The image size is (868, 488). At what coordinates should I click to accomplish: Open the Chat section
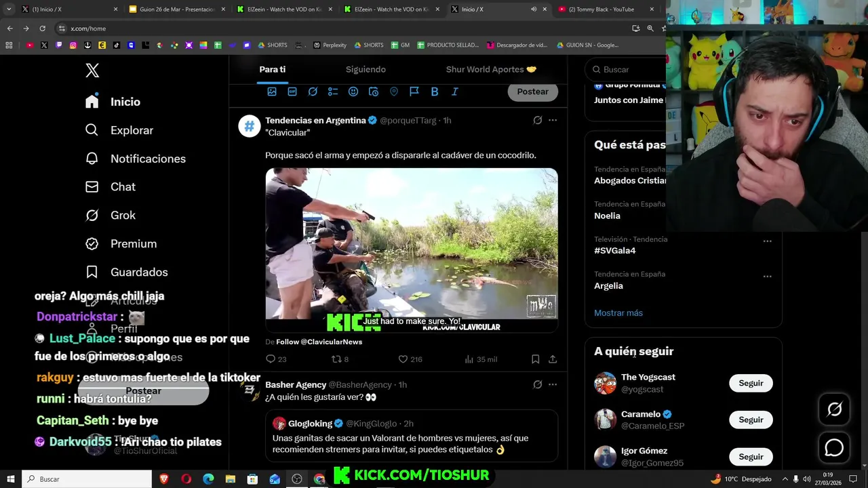pyautogui.click(x=110, y=187)
